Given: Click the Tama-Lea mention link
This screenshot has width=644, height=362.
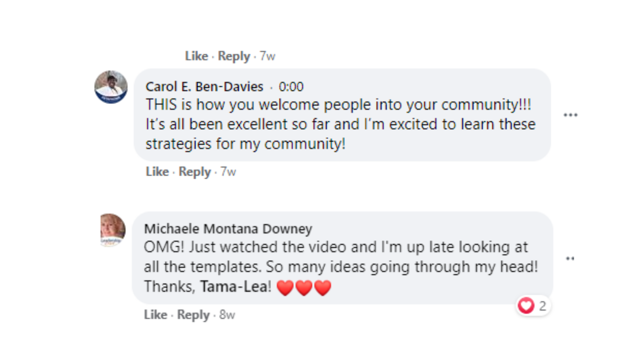Looking at the screenshot, I should (236, 287).
